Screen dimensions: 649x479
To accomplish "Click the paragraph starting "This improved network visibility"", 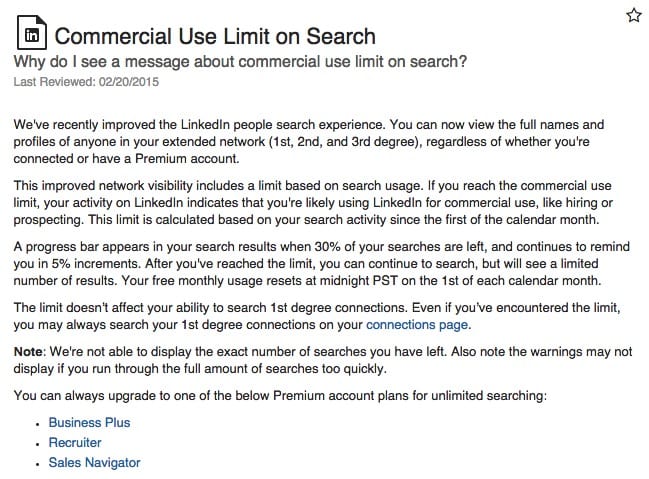I will coord(313,202).
